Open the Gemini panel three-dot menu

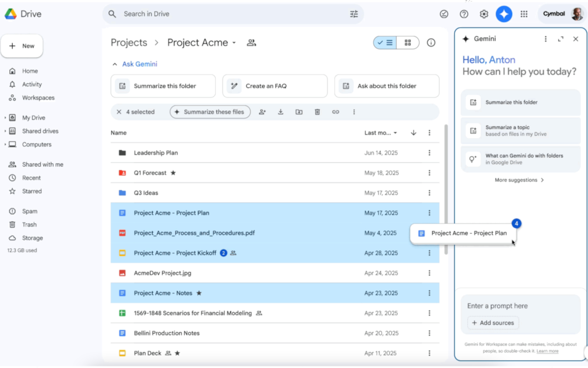(x=545, y=39)
